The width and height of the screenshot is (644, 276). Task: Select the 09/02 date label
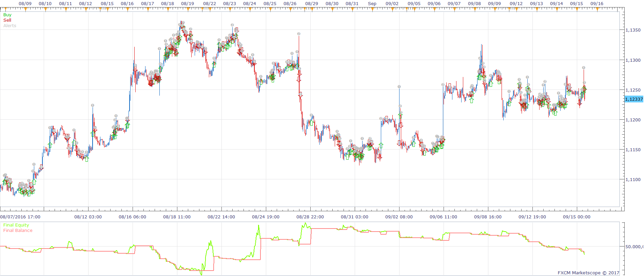392,4
